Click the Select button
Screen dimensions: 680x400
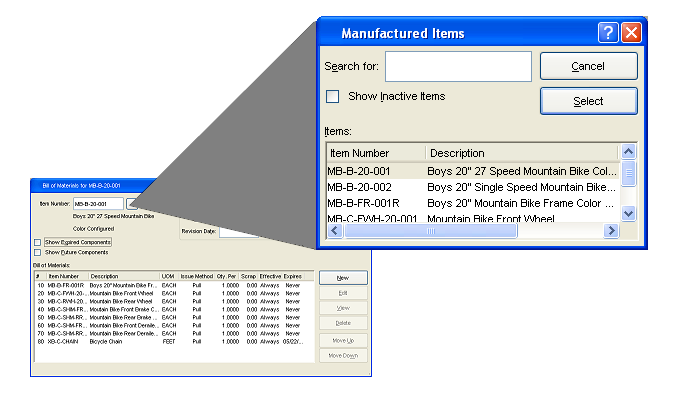[x=588, y=101]
